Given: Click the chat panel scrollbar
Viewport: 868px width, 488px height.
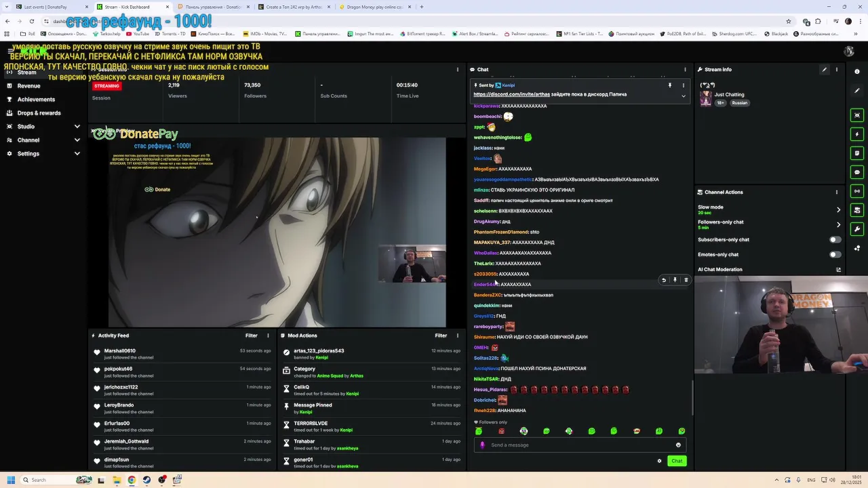Looking at the screenshot, I should point(692,397).
